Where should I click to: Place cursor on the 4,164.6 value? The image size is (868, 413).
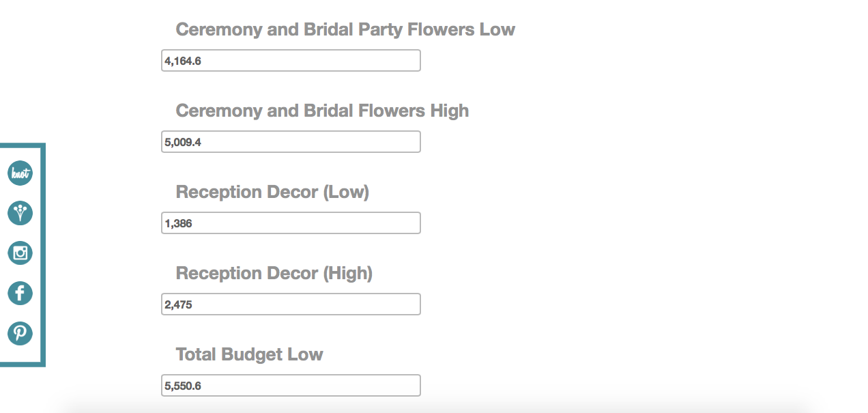pos(183,61)
